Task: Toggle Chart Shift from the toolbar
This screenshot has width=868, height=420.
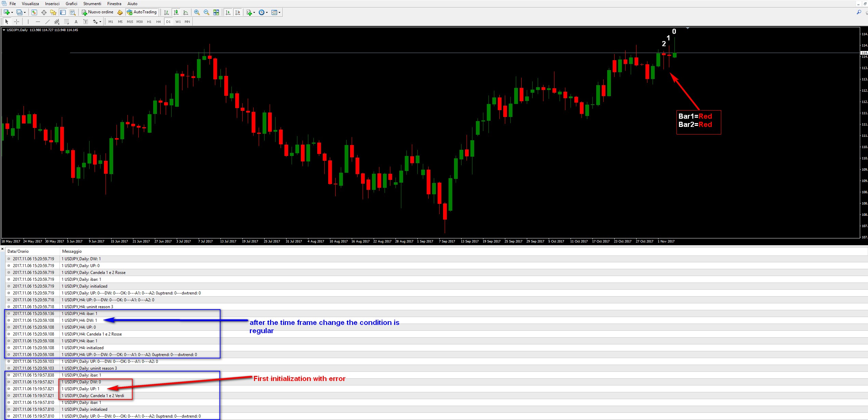Action: pyautogui.click(x=238, y=12)
